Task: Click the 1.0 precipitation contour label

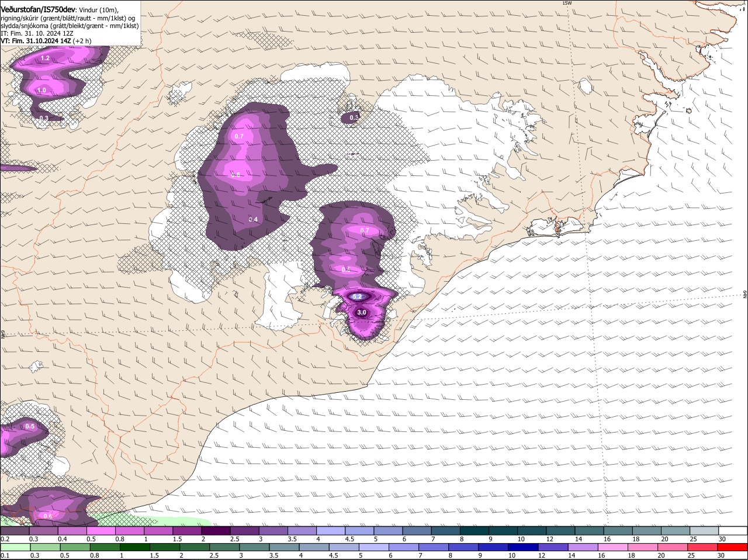Action: pos(41,90)
